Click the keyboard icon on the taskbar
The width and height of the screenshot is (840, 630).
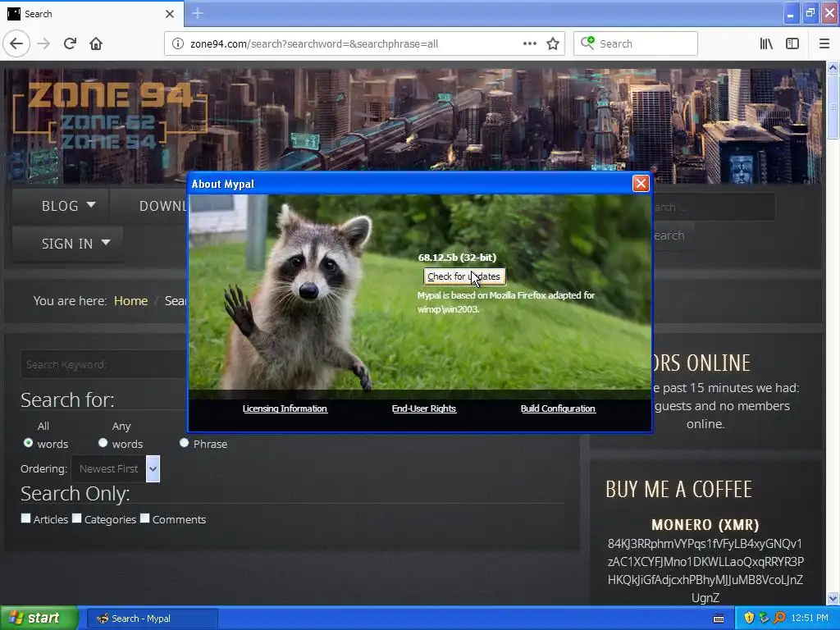719,619
